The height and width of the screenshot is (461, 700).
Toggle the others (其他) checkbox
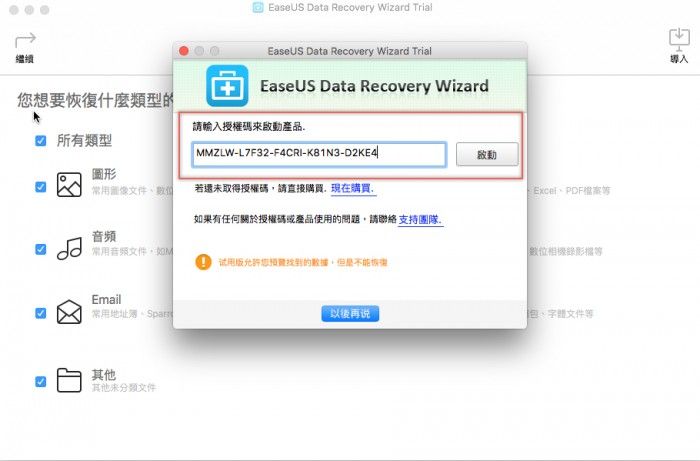coord(41,382)
